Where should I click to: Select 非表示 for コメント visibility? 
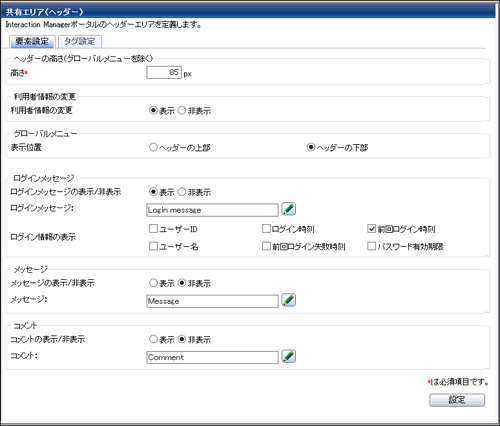click(x=182, y=339)
